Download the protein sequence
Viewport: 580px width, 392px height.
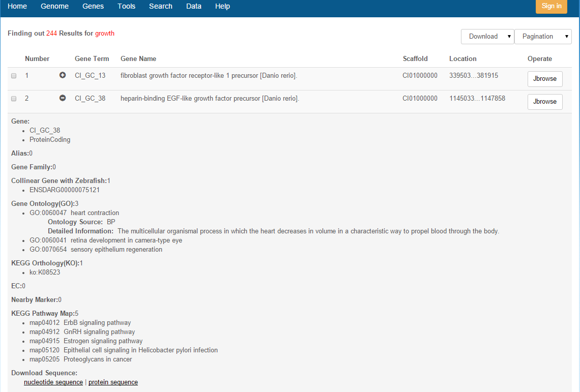[113, 382]
